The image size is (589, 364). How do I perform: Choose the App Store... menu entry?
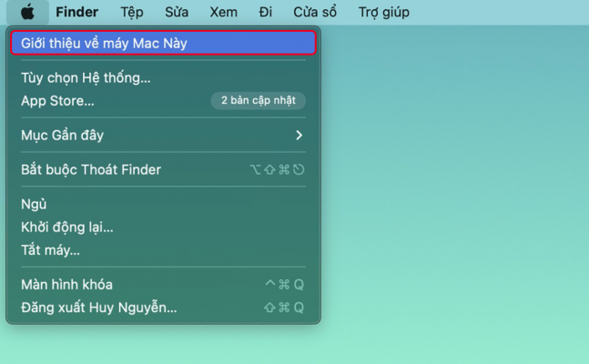57,100
